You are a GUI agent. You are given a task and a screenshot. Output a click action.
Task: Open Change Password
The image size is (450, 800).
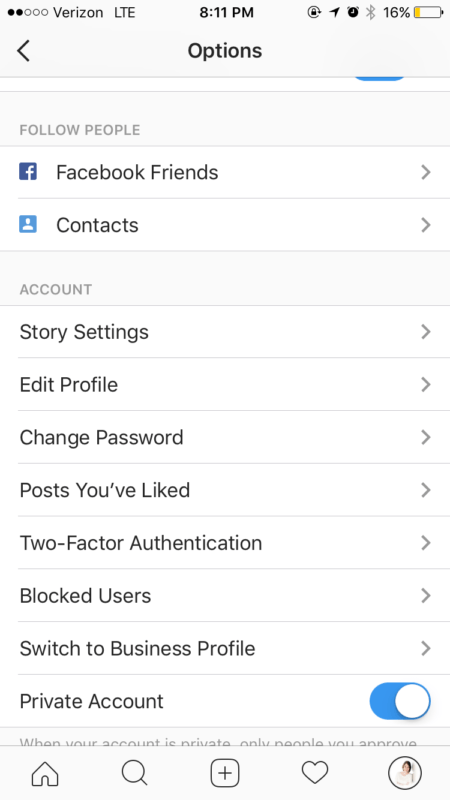tap(225, 437)
